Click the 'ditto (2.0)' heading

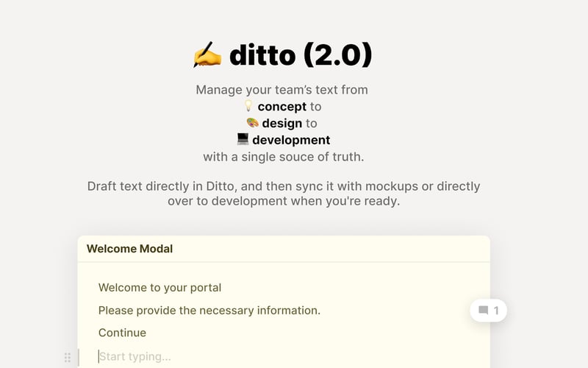(x=301, y=54)
